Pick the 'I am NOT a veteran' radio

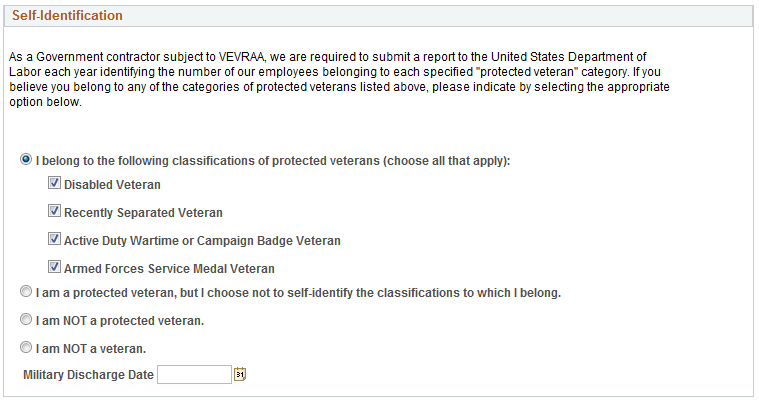(26, 347)
